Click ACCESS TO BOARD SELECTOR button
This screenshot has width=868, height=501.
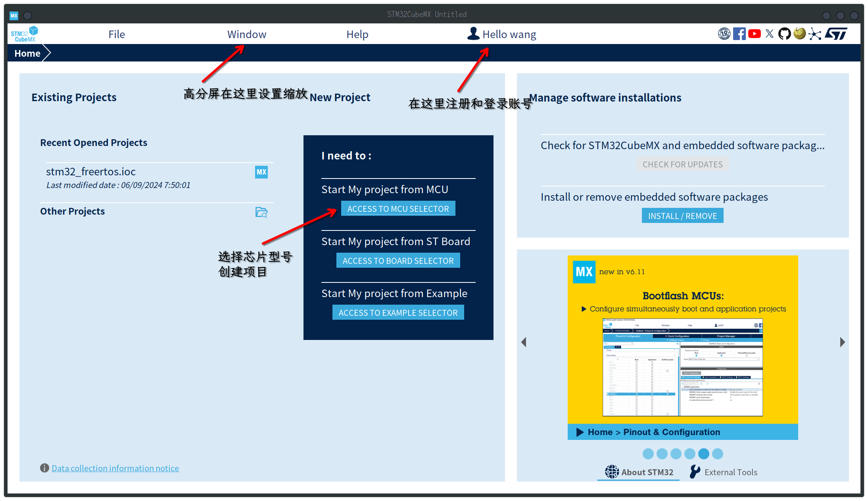tap(398, 261)
